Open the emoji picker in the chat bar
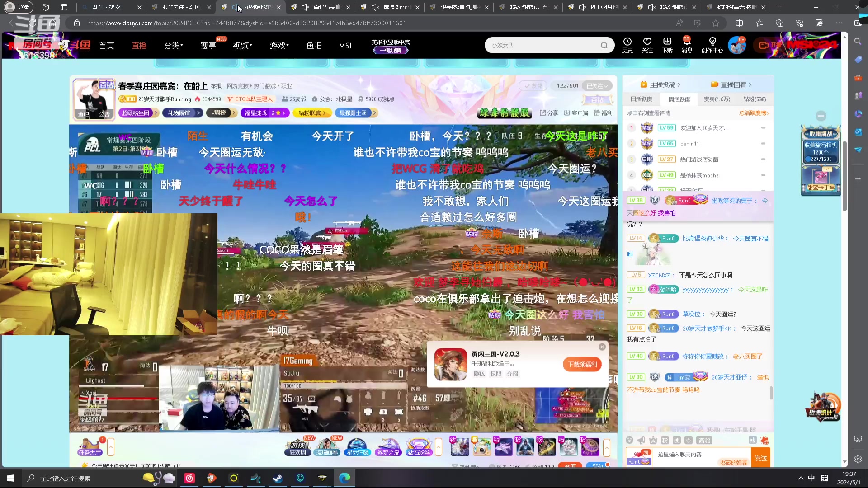The width and height of the screenshot is (868, 488). [629, 441]
